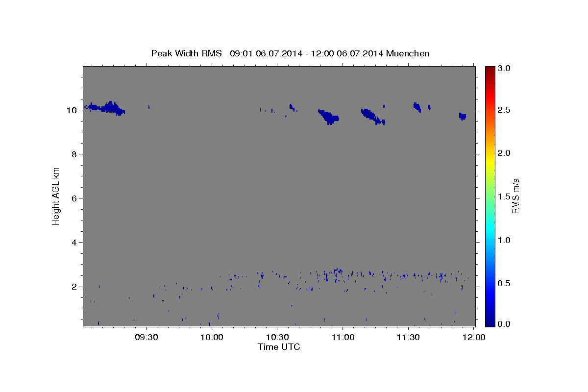The height and width of the screenshot is (392, 588).
Task: Click the 'Height AGL km' axis label
Action: click(x=56, y=196)
